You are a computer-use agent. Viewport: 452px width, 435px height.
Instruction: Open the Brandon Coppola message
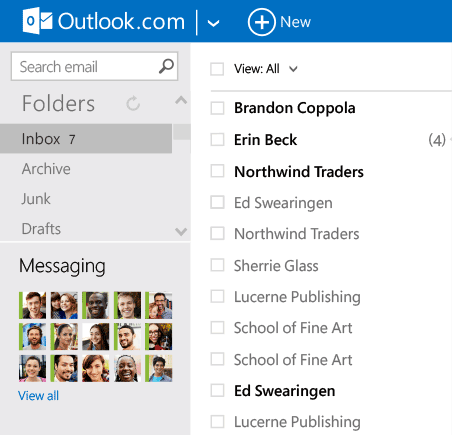295,108
